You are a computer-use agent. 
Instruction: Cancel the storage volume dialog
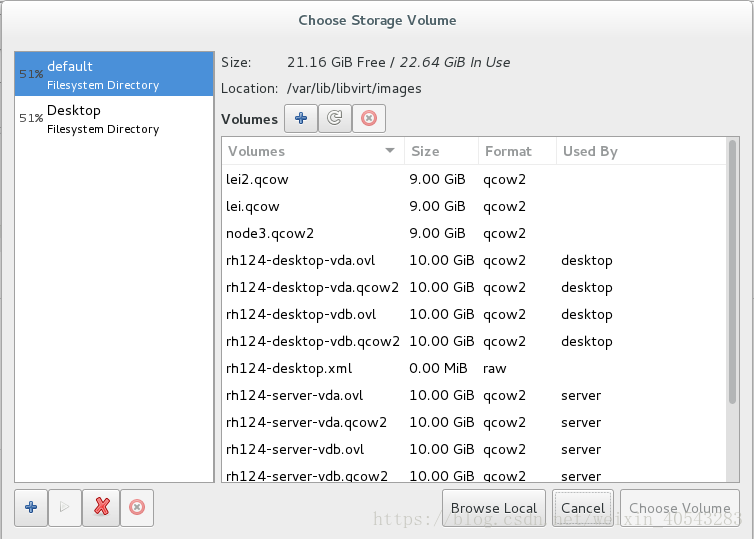[x=583, y=508]
